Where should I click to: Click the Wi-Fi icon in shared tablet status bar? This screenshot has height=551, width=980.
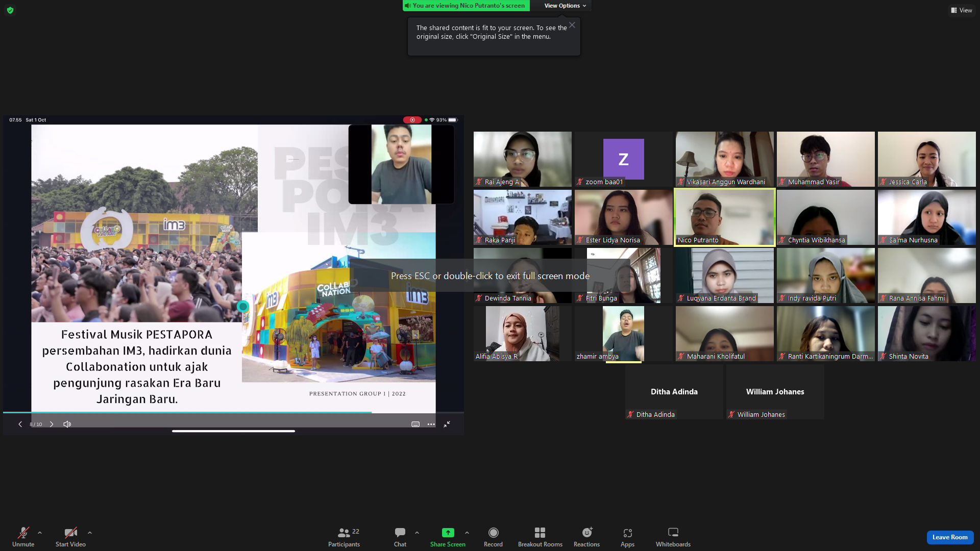[x=432, y=120]
